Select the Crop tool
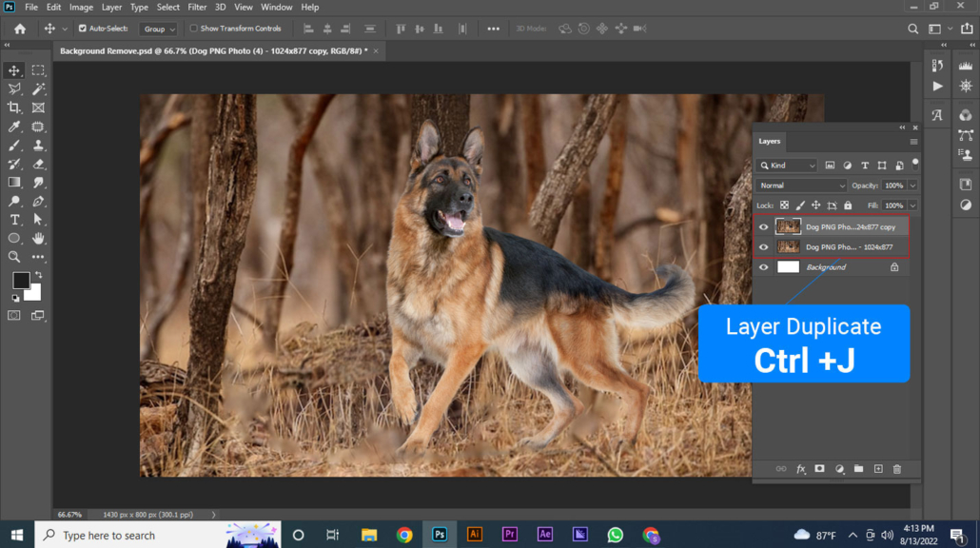This screenshot has width=980, height=548. 14,108
